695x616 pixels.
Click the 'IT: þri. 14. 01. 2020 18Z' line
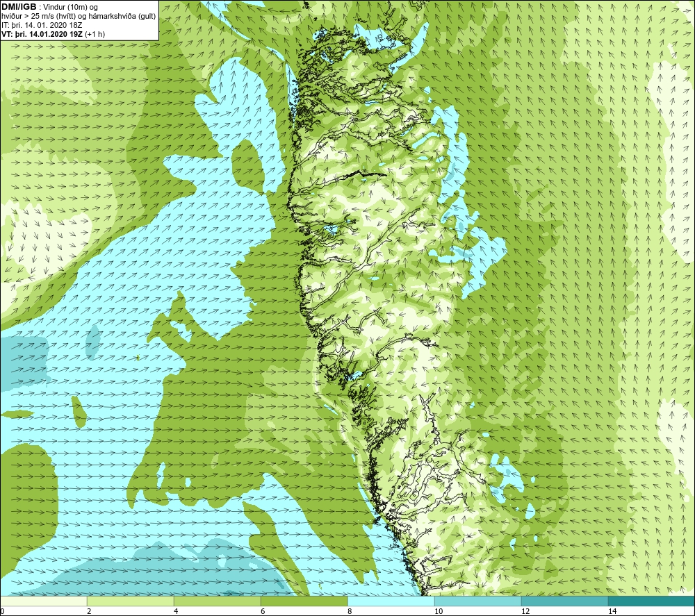point(42,25)
